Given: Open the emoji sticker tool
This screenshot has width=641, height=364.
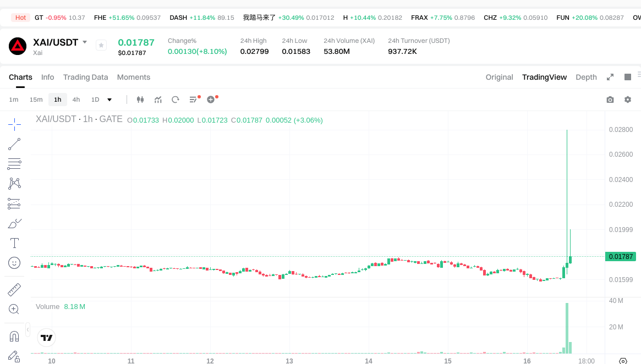Looking at the screenshot, I should tap(14, 263).
